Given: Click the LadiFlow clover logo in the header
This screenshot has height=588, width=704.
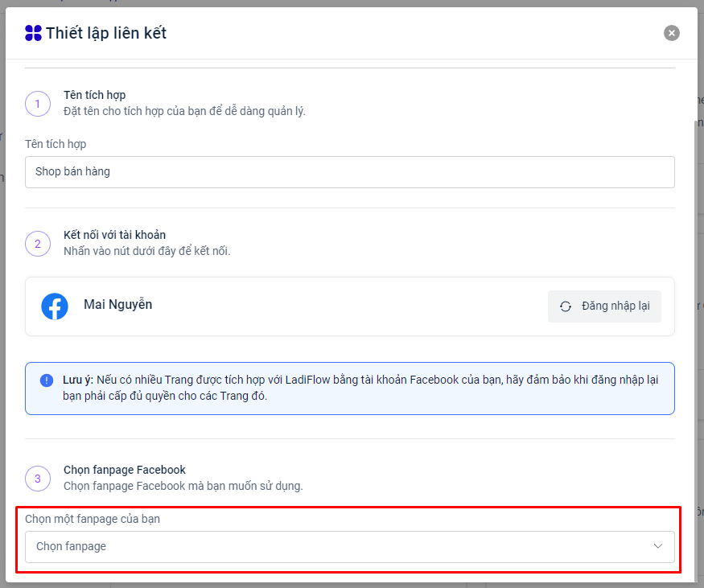Looking at the screenshot, I should (33, 33).
